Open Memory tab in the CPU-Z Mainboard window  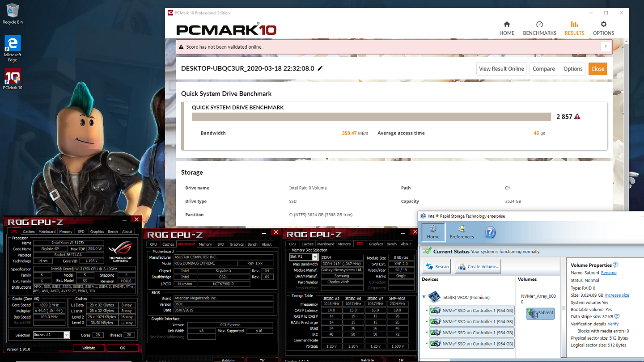point(205,244)
